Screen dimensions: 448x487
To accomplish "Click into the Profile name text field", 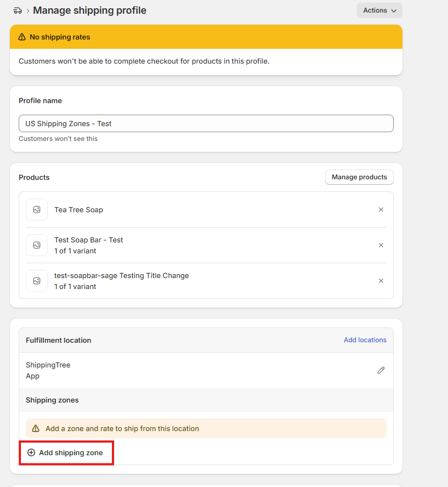I will [x=206, y=123].
